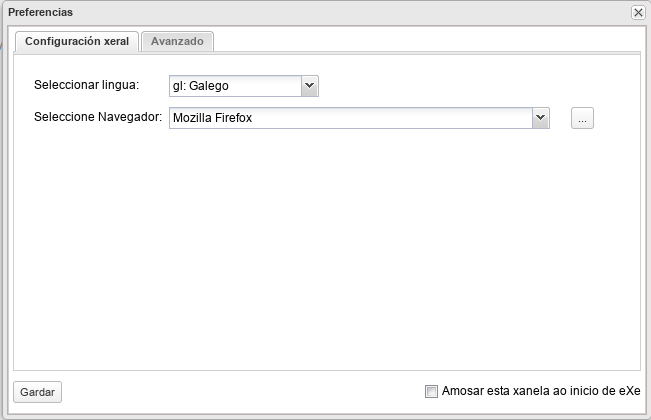Screen dimensions: 651x420
Task: Click the empty footer space right of Gardar
Action: (x=240, y=392)
